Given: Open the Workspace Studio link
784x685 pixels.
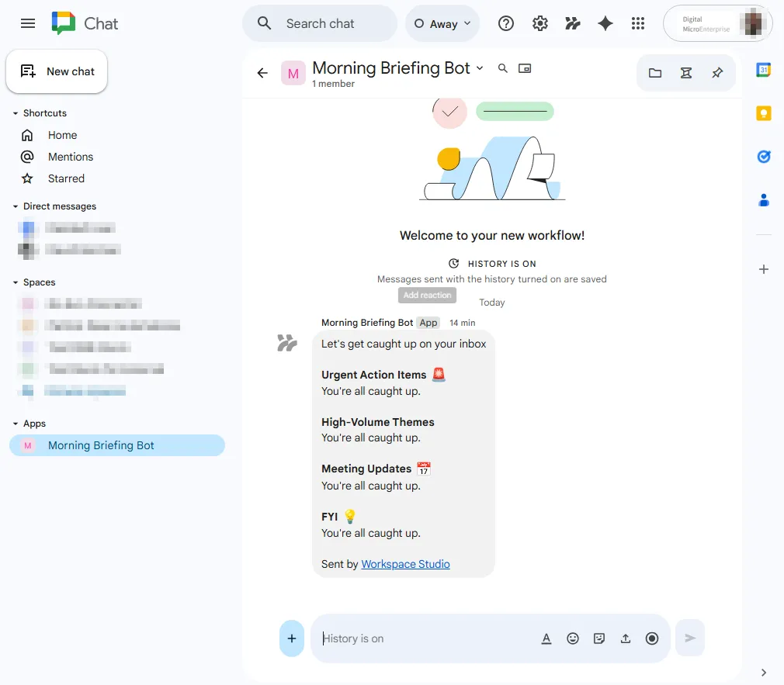Looking at the screenshot, I should (405, 564).
